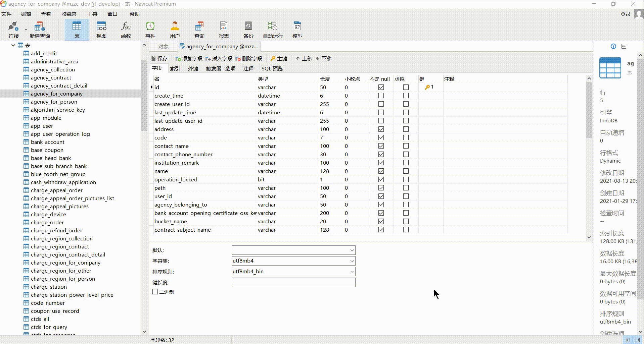Select the 表 table toolbar icon
The height and width of the screenshot is (344, 644).
77,30
